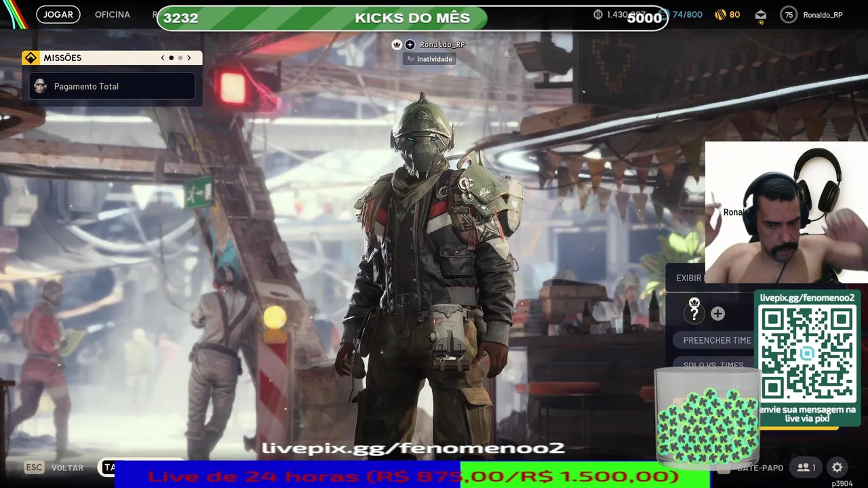Open level 75 profile badge
Screen dimensions: 868x488
[789, 14]
